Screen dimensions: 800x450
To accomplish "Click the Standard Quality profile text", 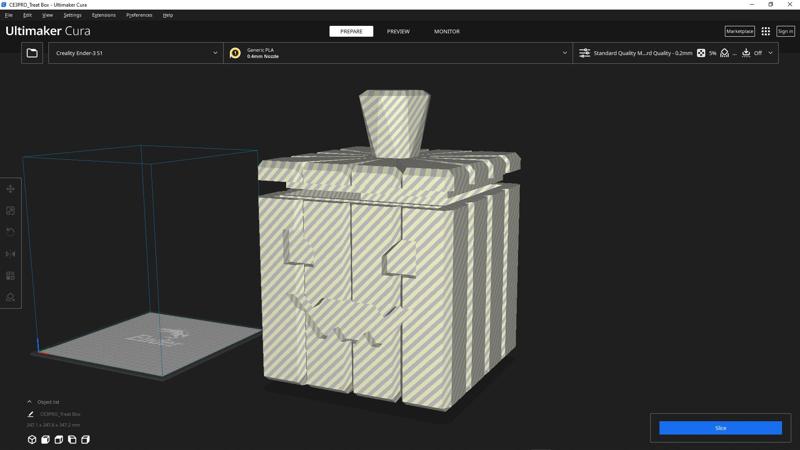I will [643, 53].
